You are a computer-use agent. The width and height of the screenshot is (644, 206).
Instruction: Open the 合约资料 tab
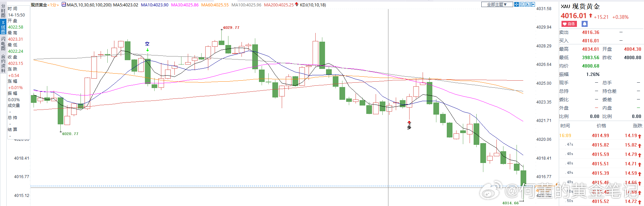[3, 64]
